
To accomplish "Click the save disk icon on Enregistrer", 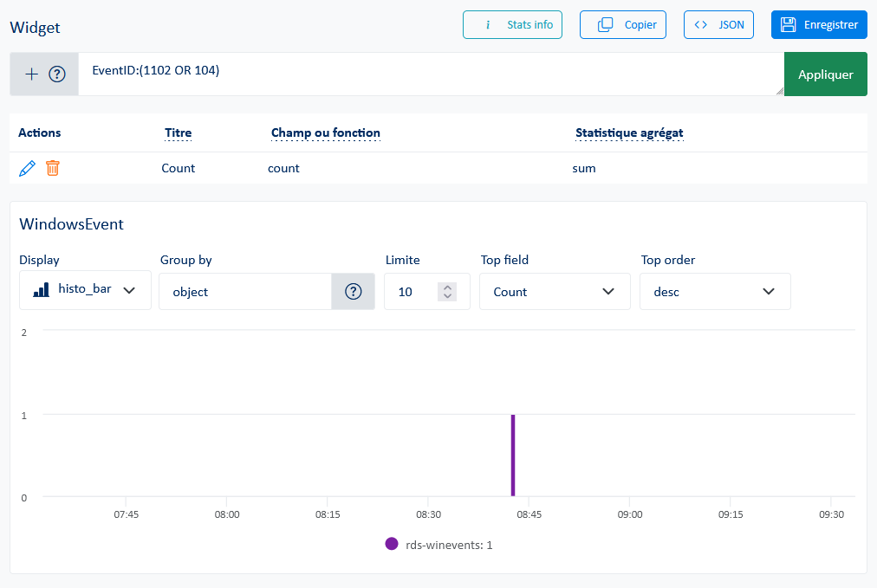I will (789, 24).
